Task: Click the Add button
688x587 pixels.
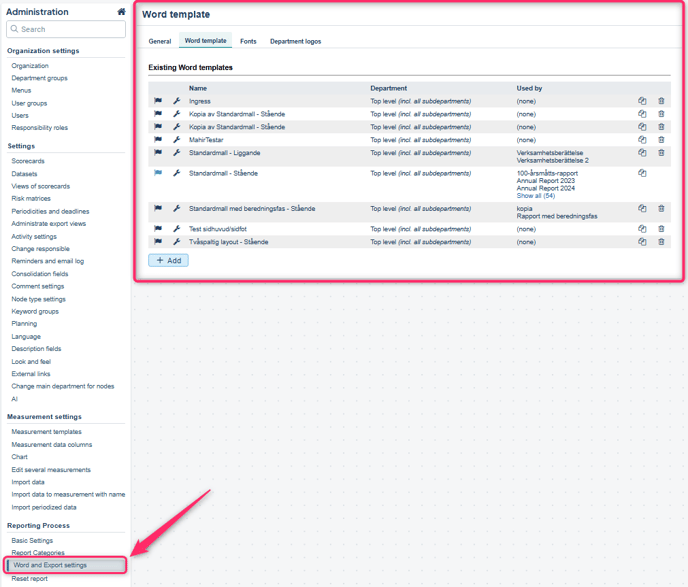Action: point(168,260)
